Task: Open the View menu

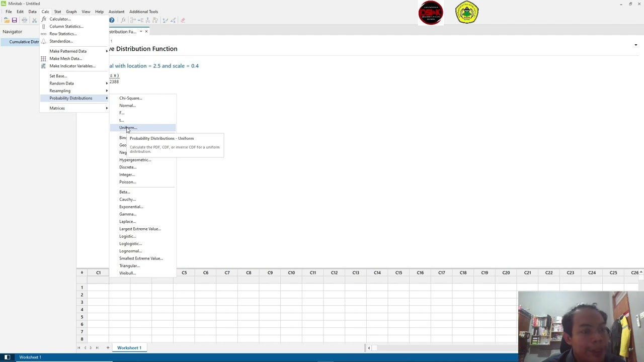Action: pos(86,12)
